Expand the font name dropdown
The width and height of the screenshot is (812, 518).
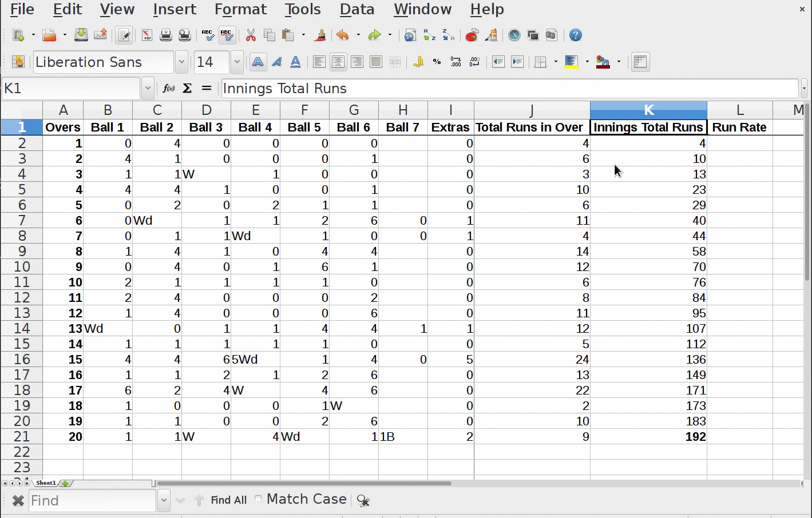[x=181, y=62]
